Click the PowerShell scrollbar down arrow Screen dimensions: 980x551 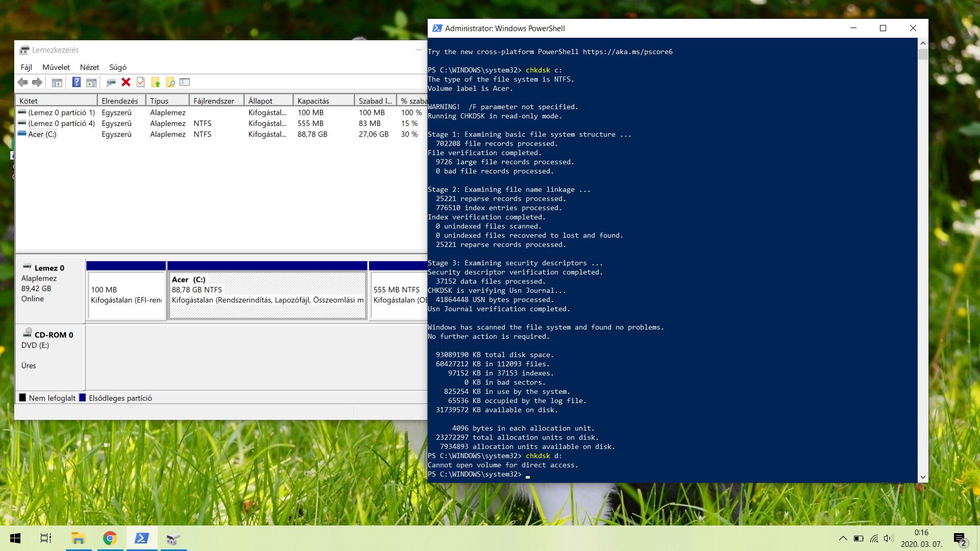click(x=923, y=478)
